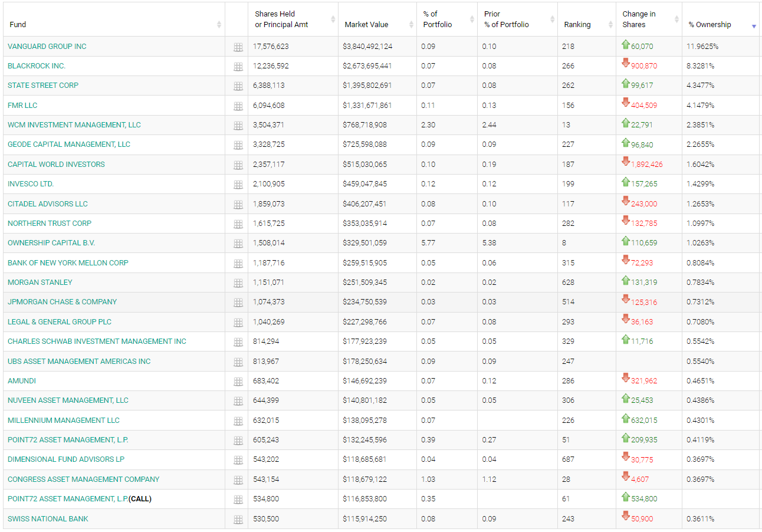The image size is (762, 532).
Task: Open grid icon for Invesco Ltd. row
Action: pyautogui.click(x=238, y=185)
